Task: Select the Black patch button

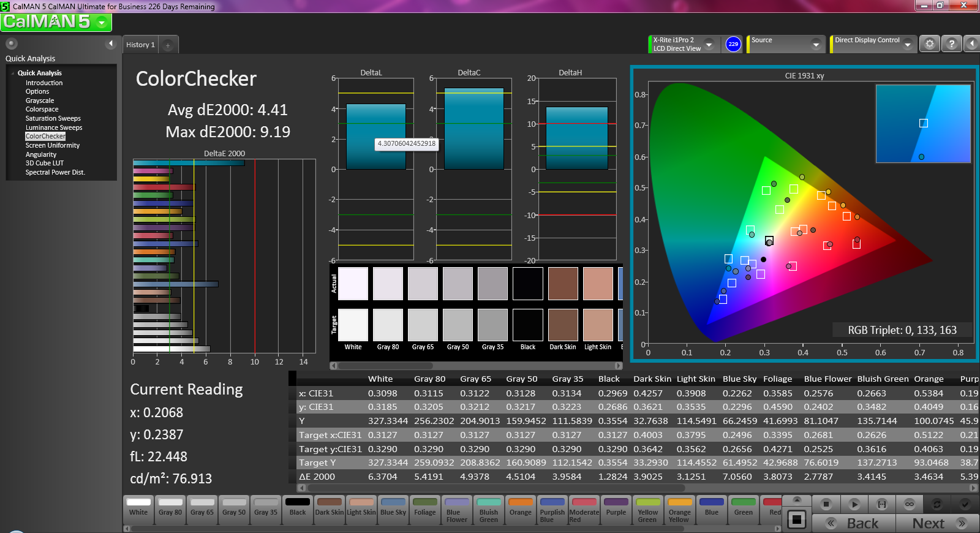Action: (298, 510)
